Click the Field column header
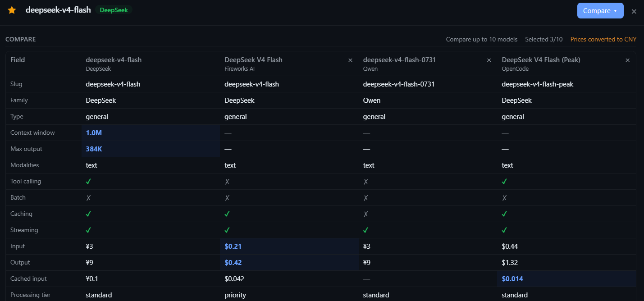 pos(18,60)
